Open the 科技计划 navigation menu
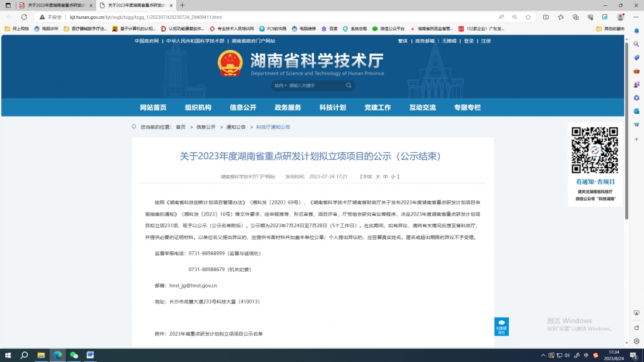644x362 pixels. 333,107
